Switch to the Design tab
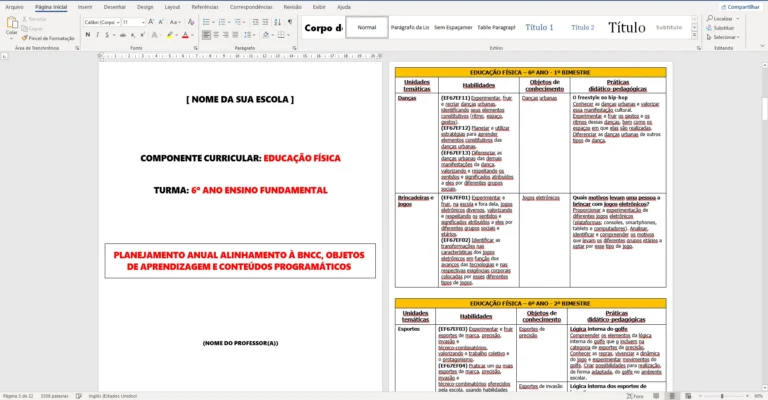Screen dimensions: 768x400 pos(145,7)
